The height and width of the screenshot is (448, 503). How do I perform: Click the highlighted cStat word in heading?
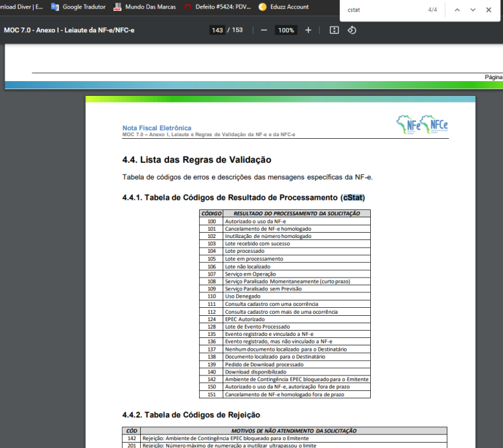pos(353,198)
